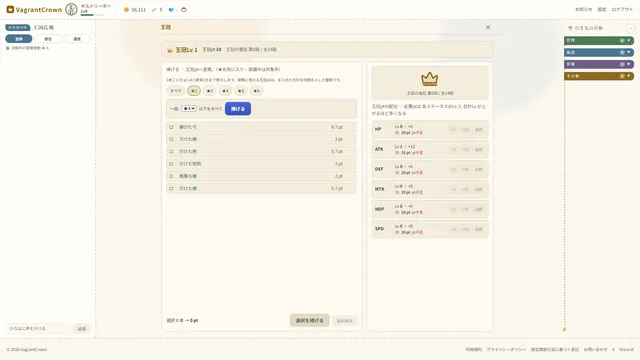The height and width of the screenshot is (360, 640).
Task: Expand the blue category bar arrow
Action: pyautogui.click(x=629, y=52)
